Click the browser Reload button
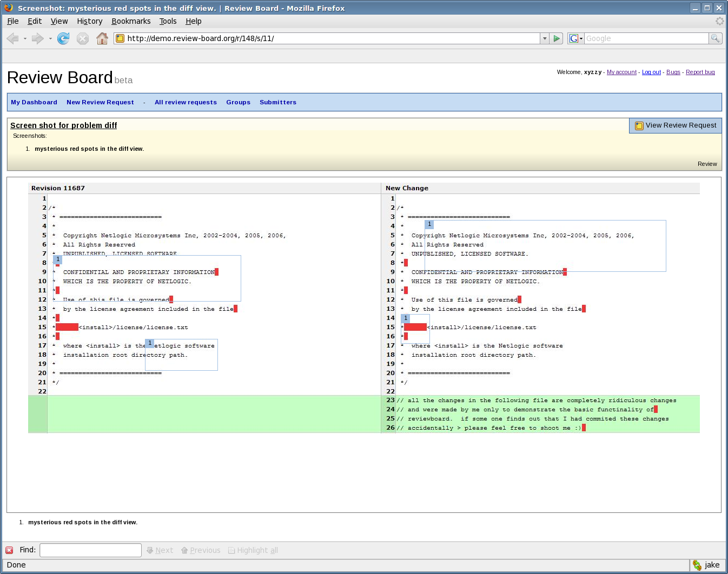This screenshot has height=574, width=728. click(x=63, y=38)
